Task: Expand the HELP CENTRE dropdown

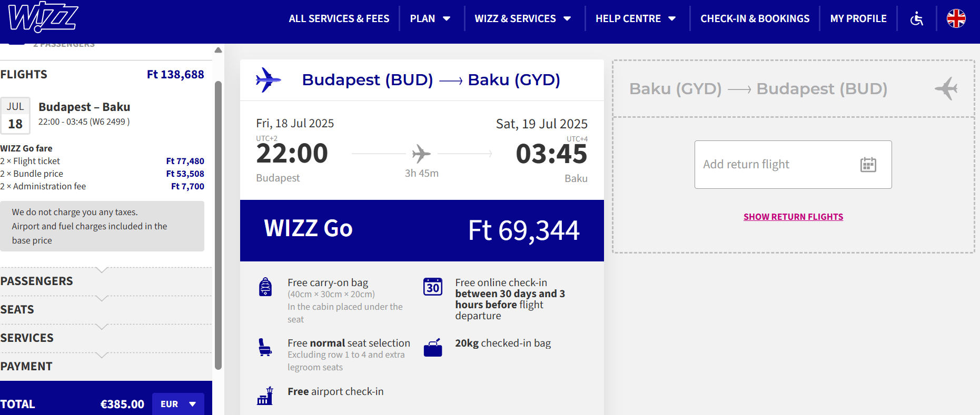Action: tap(636, 18)
